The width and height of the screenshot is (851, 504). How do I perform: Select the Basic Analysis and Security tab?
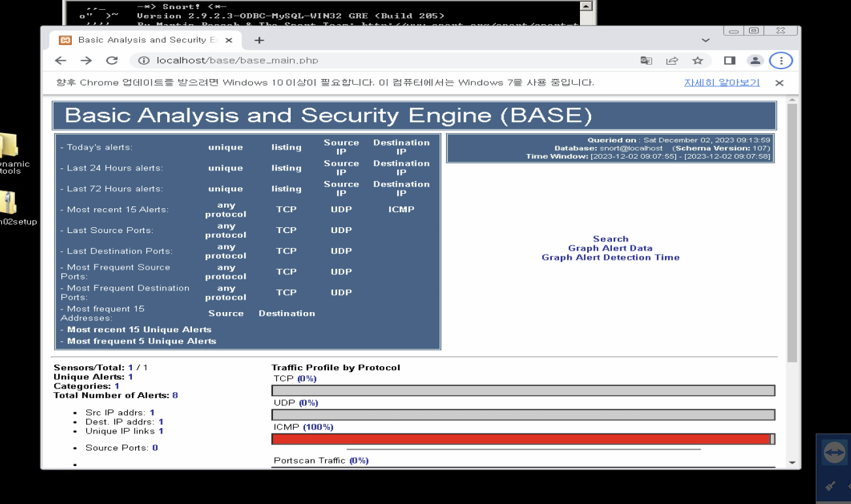point(145,40)
